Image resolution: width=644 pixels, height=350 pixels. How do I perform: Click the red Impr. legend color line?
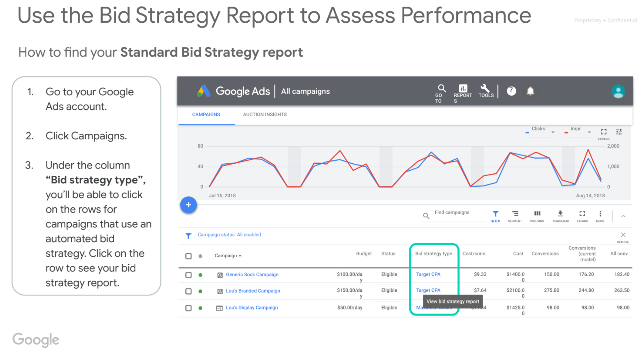tap(566, 133)
